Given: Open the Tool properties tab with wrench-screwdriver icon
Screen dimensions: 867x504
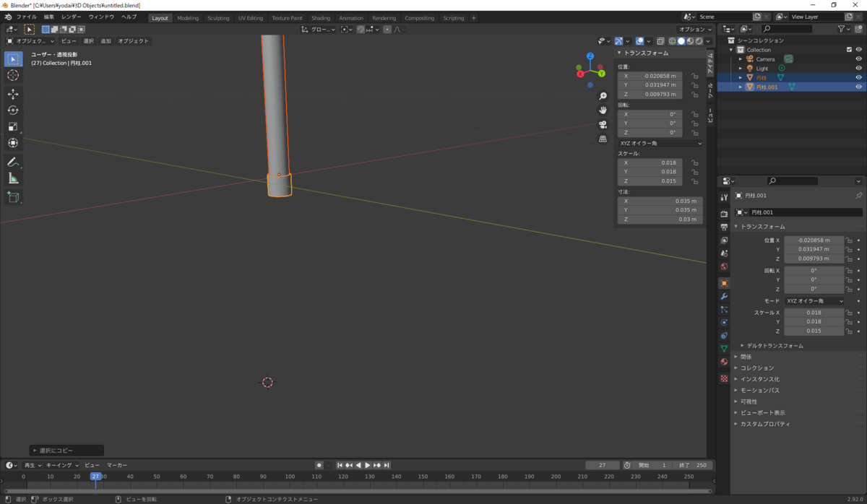Looking at the screenshot, I should tap(724, 197).
